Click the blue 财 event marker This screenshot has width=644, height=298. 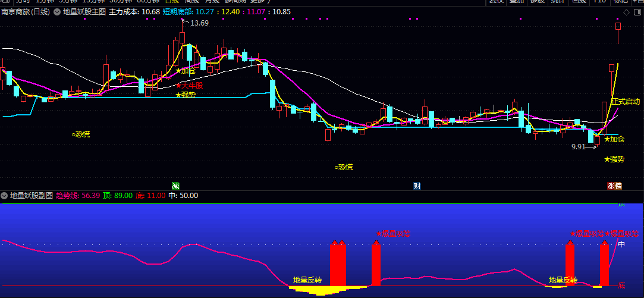(x=417, y=186)
